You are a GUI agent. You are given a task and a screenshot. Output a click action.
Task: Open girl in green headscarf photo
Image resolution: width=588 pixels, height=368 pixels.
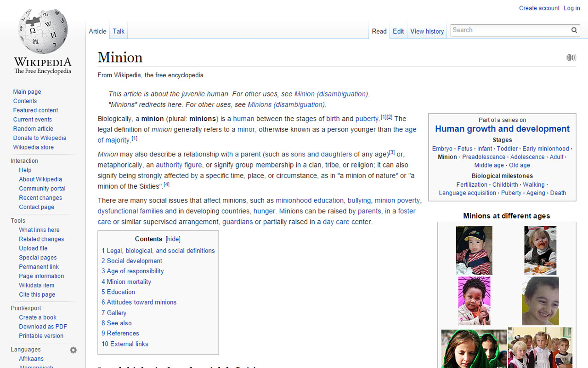click(x=474, y=348)
